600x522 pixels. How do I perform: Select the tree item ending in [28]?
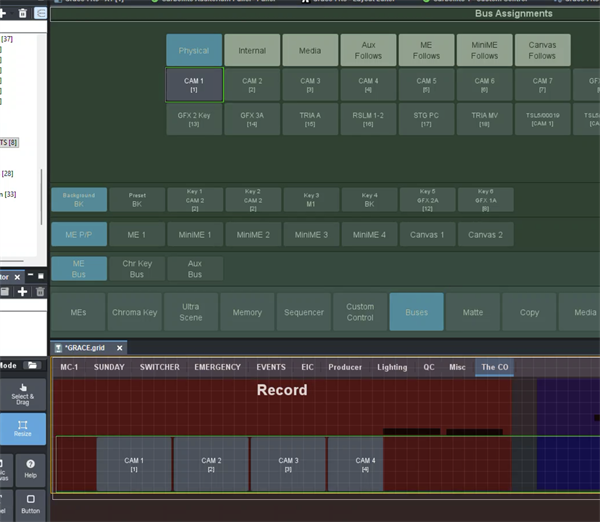8,173
